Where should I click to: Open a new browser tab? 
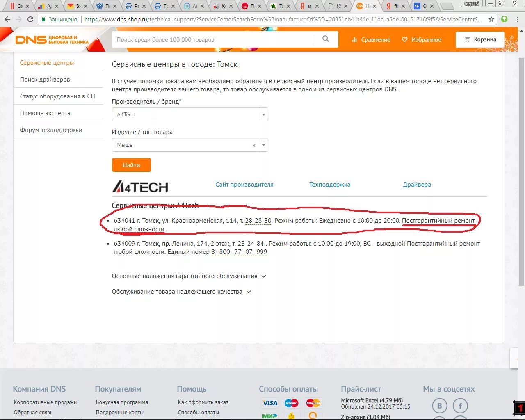tap(447, 6)
